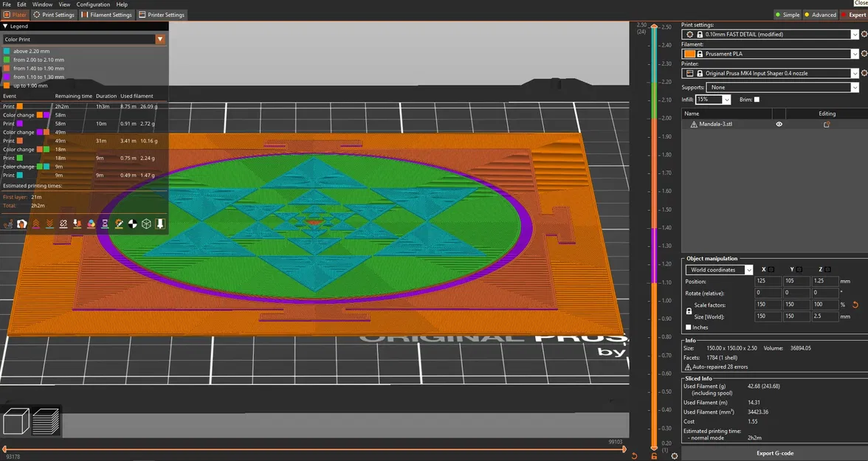The width and height of the screenshot is (868, 461).
Task: Toggle pause prints hourglass icon
Action: coord(105,223)
